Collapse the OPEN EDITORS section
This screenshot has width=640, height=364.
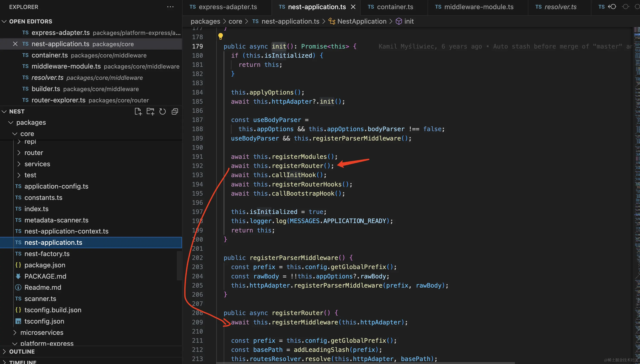4,21
